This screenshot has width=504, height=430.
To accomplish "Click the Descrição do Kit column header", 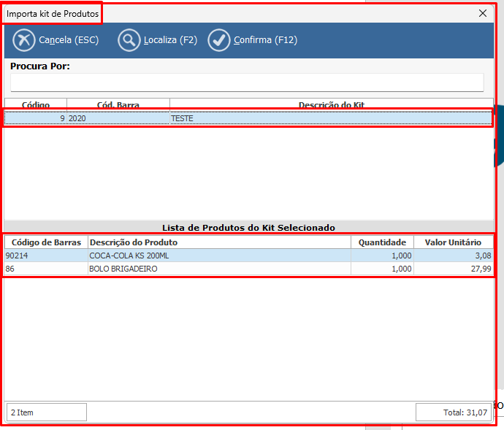I will (x=331, y=104).
